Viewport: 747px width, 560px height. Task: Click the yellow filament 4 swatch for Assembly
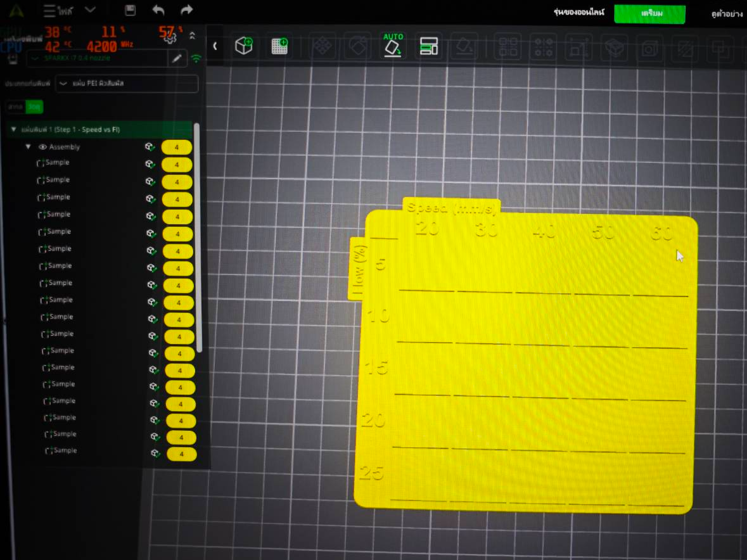point(177,148)
